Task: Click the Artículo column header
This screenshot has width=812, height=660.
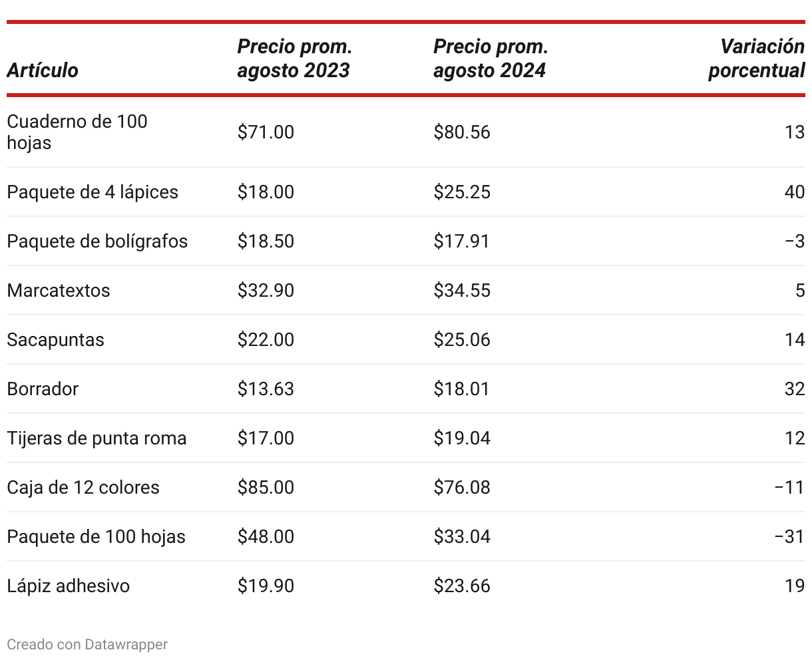Action: coord(43,71)
